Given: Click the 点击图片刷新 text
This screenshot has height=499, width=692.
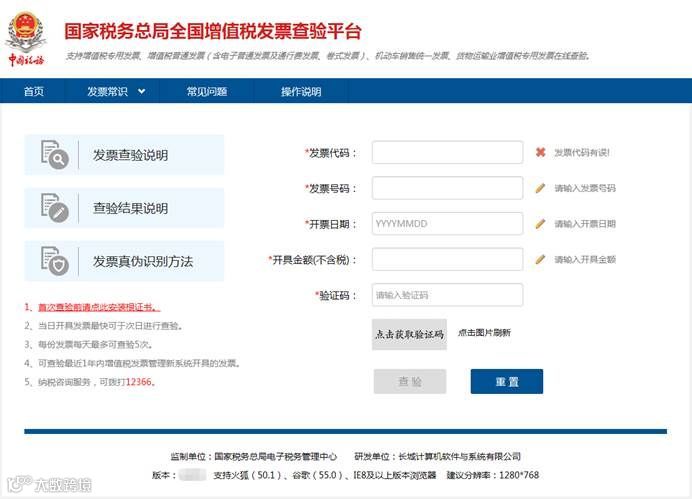Looking at the screenshot, I should coord(484,332).
